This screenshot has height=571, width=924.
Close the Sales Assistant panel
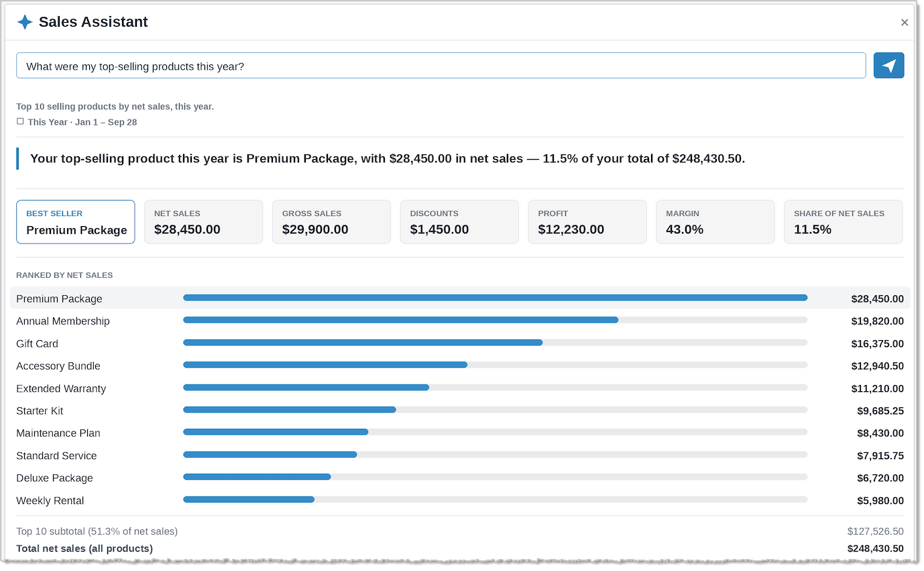click(905, 23)
